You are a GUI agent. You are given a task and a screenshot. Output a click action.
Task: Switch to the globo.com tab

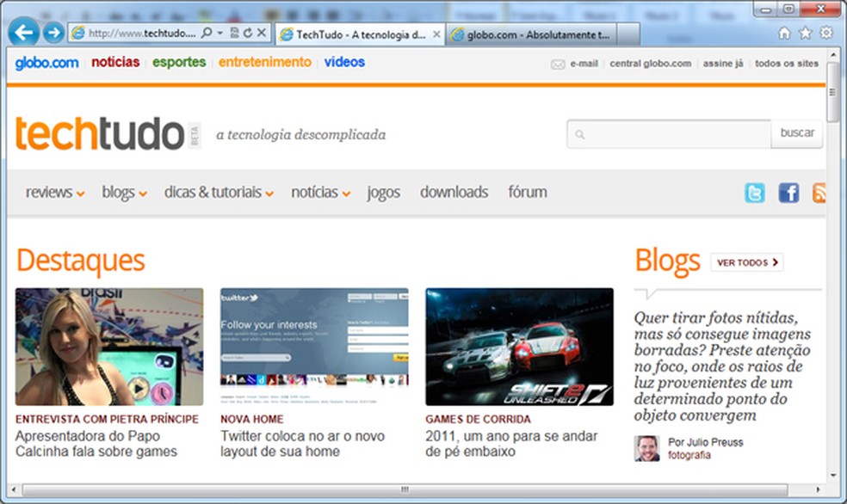tap(530, 34)
